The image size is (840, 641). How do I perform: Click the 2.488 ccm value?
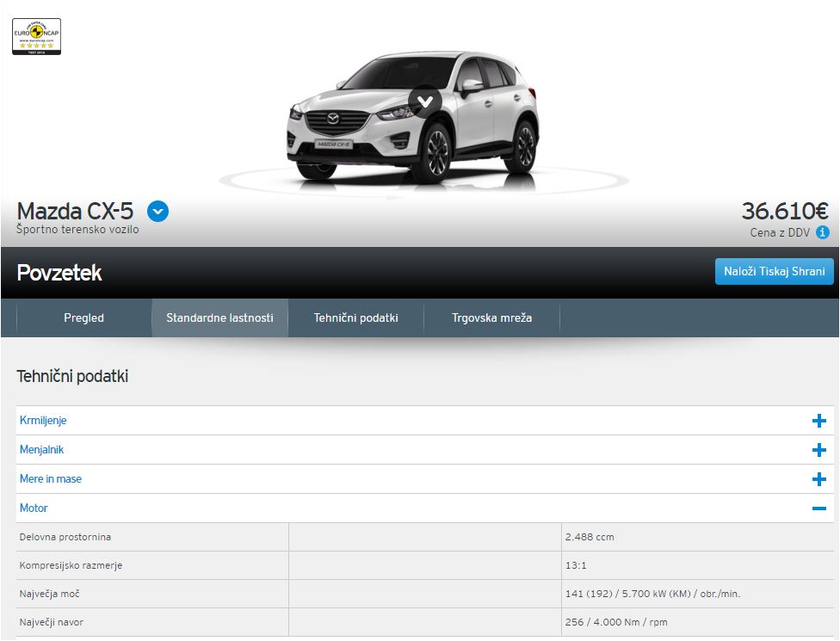[590, 537]
